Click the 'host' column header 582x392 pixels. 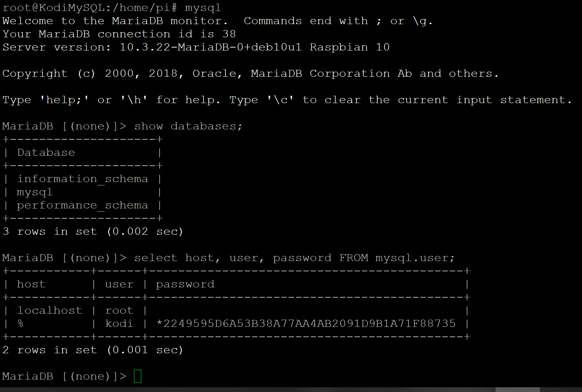tap(31, 284)
